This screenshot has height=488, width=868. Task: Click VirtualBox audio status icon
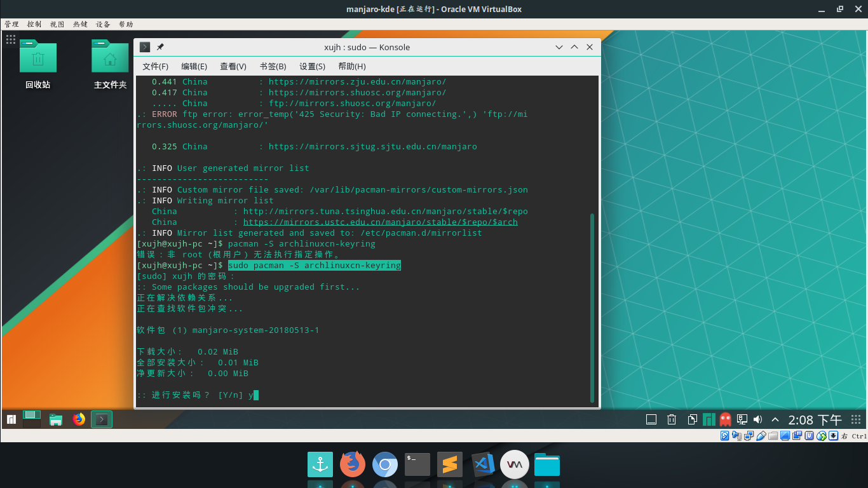tap(737, 436)
